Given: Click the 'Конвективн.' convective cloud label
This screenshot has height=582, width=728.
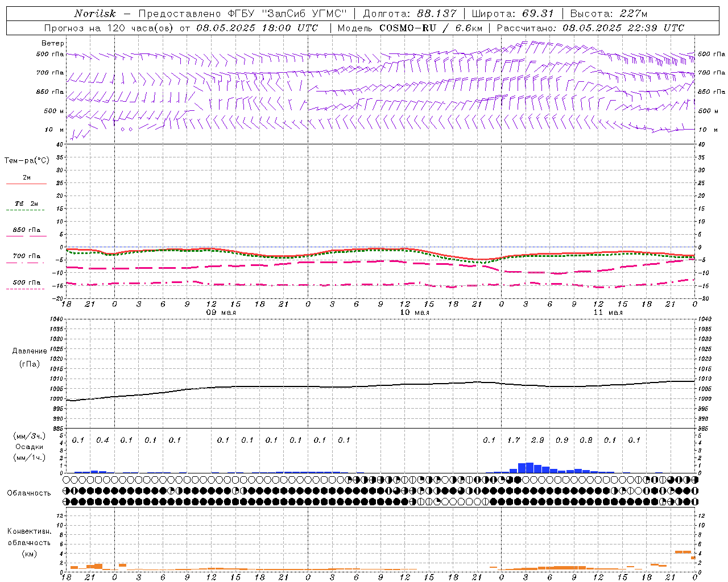Looking at the screenshot, I should pos(29,531).
